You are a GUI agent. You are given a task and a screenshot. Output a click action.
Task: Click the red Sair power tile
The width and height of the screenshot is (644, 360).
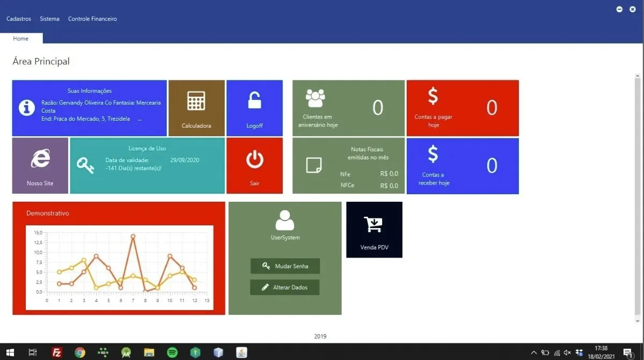click(254, 165)
